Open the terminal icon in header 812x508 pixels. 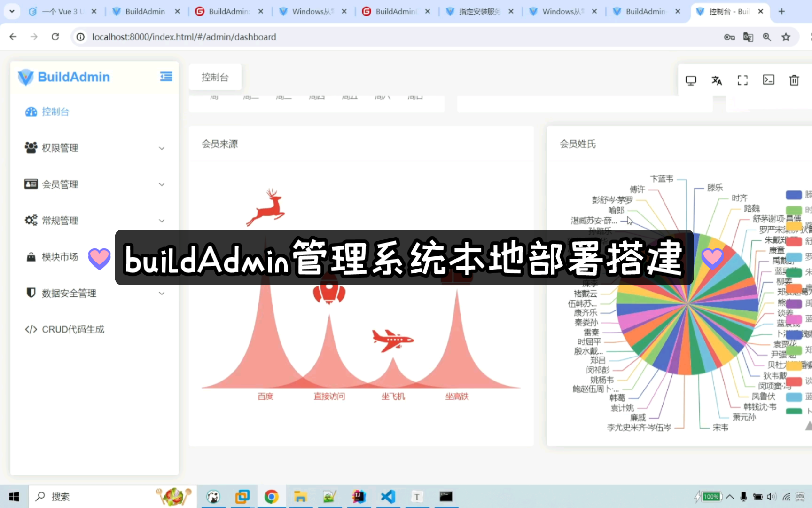769,80
